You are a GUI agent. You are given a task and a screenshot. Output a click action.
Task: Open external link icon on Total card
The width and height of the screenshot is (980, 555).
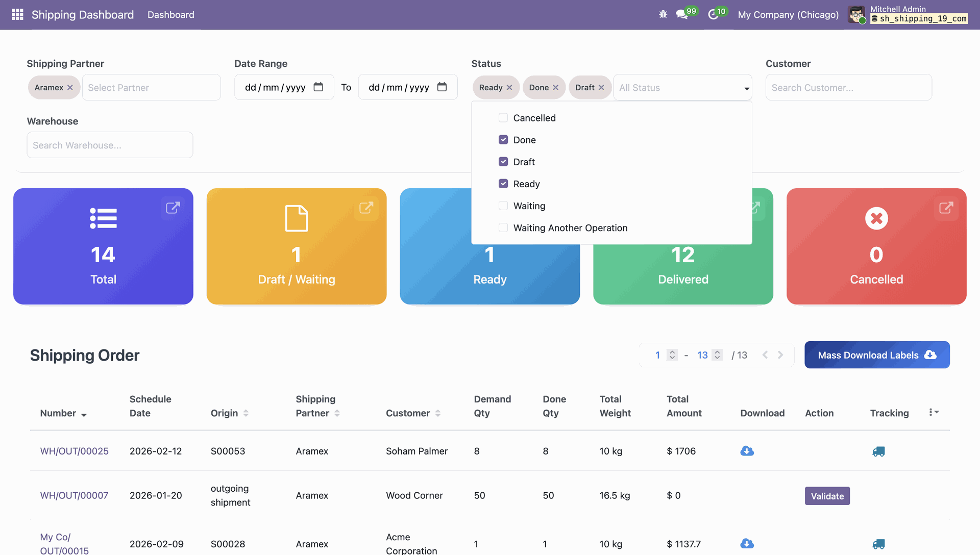tap(173, 208)
